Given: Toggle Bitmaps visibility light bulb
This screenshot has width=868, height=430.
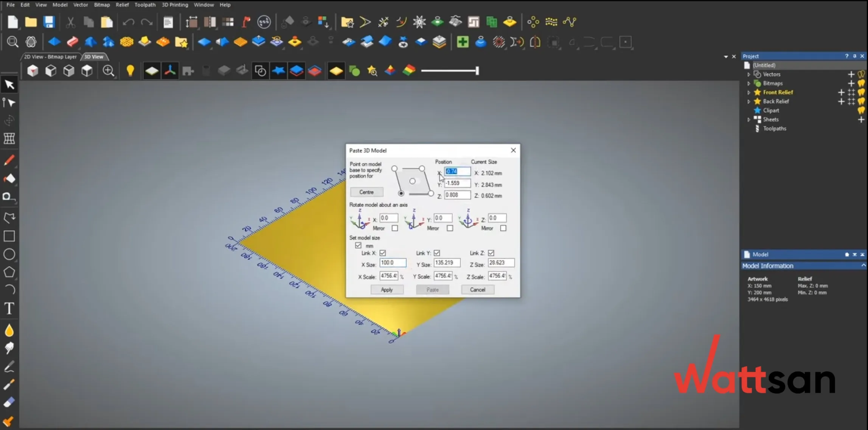Looking at the screenshot, I should [861, 84].
